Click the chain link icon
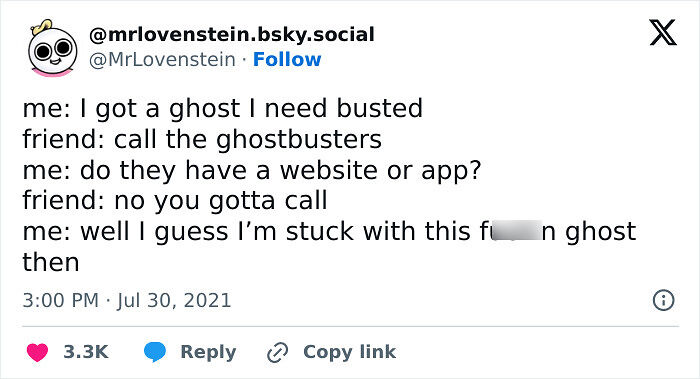 tap(278, 352)
